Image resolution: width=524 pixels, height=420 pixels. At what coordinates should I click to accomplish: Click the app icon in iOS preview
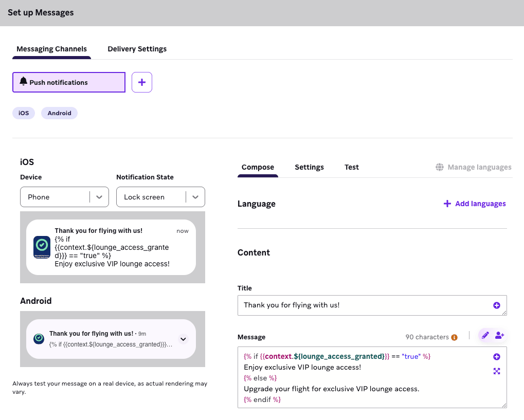click(x=42, y=247)
